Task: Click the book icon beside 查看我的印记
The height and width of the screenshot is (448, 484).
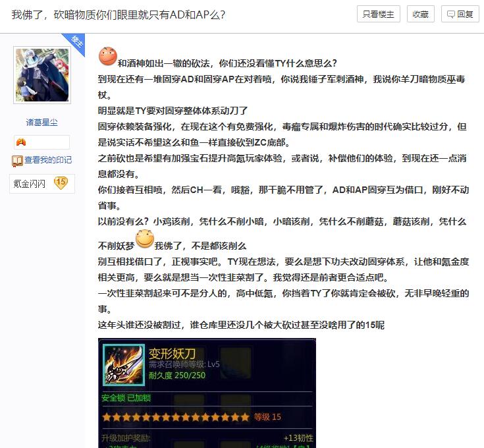Action: [x=17, y=161]
